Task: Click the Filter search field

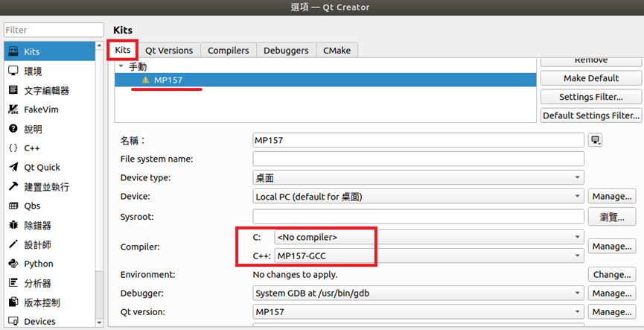Action: 54,30
